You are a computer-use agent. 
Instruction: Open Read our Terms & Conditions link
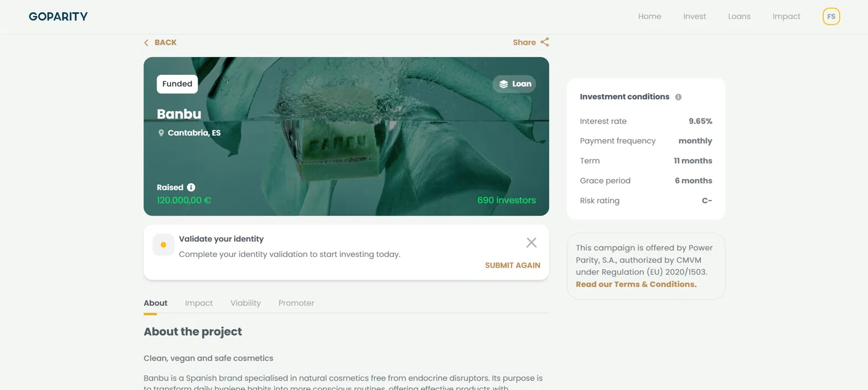click(636, 284)
